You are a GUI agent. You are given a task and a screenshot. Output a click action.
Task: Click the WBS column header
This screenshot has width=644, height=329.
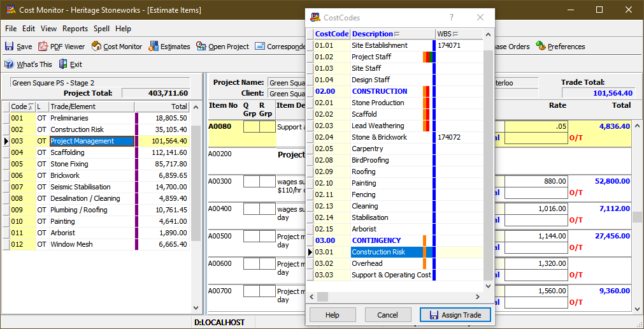tap(459, 34)
